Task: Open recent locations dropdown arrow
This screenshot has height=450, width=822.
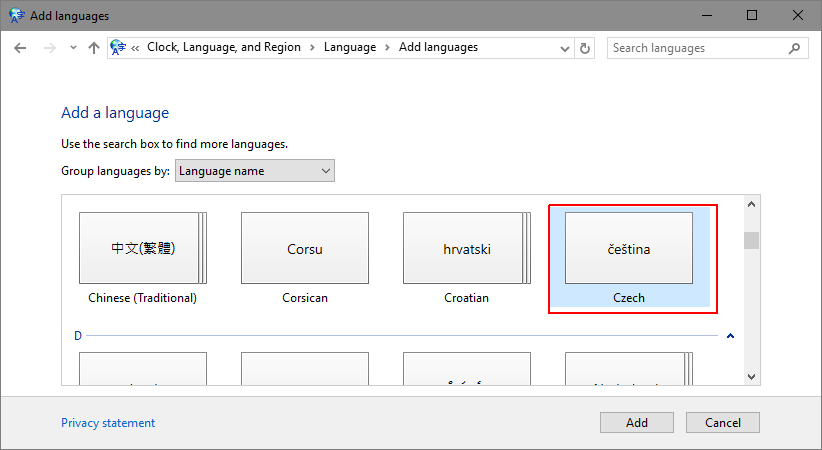Action: point(73,48)
